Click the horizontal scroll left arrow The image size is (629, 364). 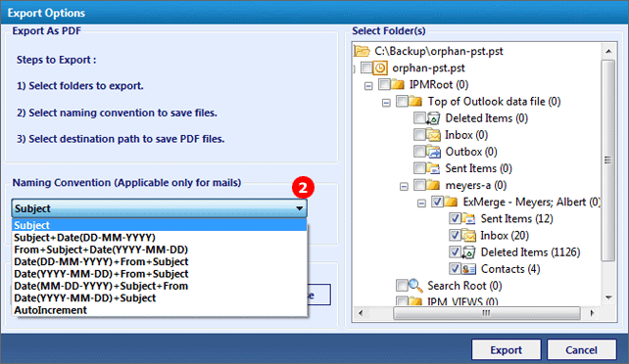[361, 313]
